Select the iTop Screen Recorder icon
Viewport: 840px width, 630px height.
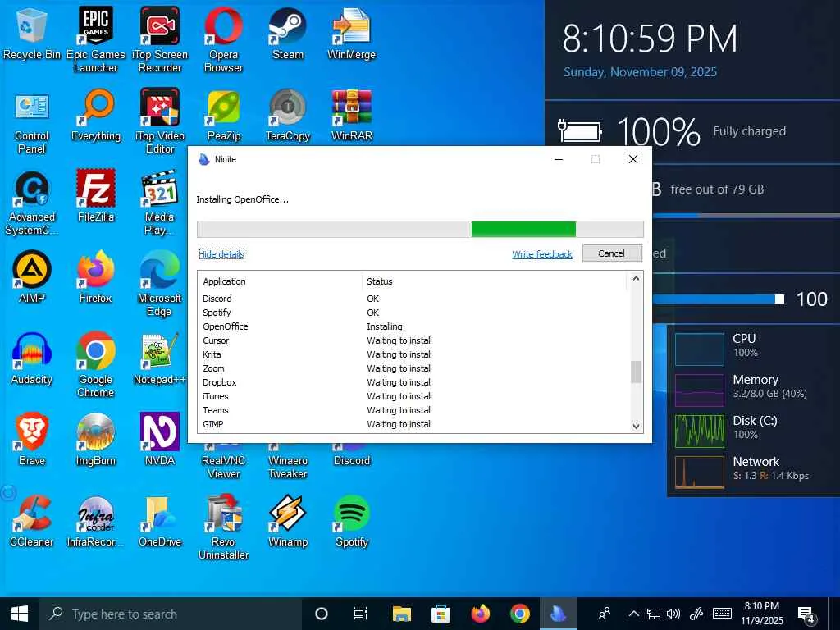pyautogui.click(x=160, y=39)
